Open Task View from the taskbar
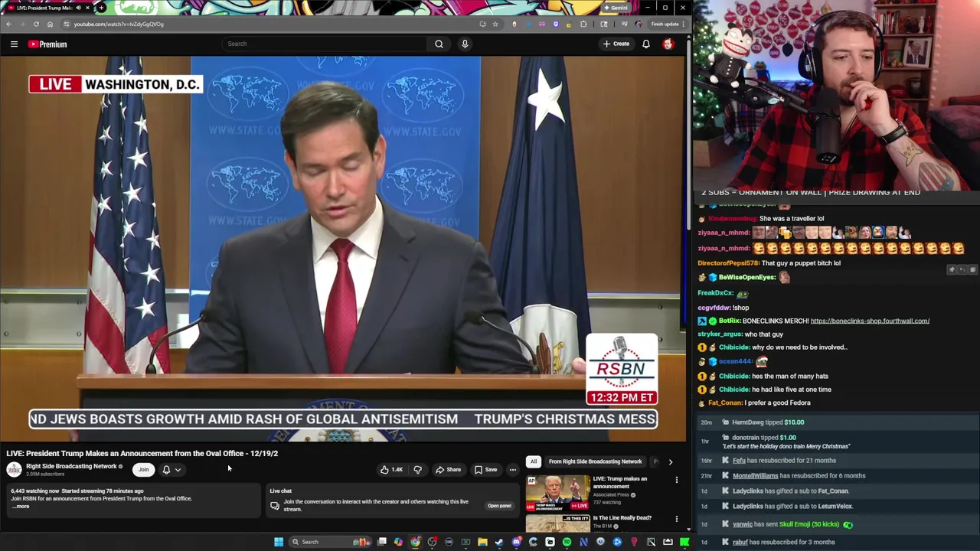This screenshot has height=551, width=980. tap(381, 542)
